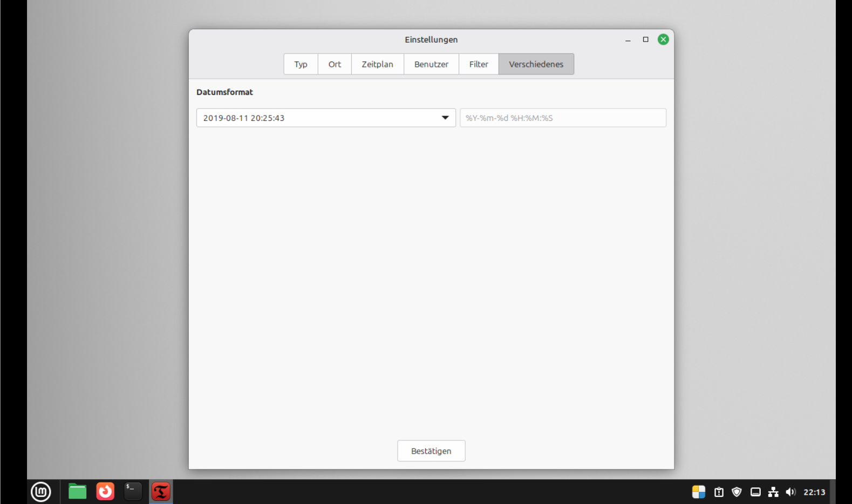Open the green Files folder in taskbar
This screenshot has height=504, width=852.
77,492
